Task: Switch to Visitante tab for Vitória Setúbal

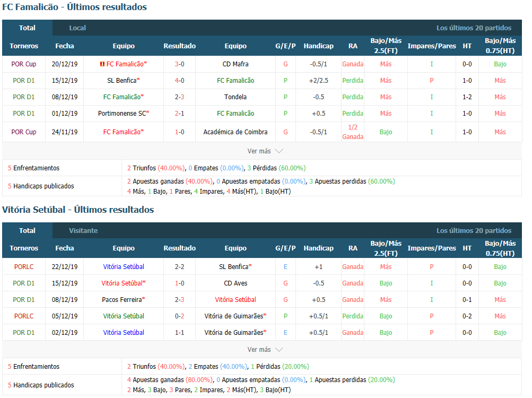Action: (x=83, y=231)
